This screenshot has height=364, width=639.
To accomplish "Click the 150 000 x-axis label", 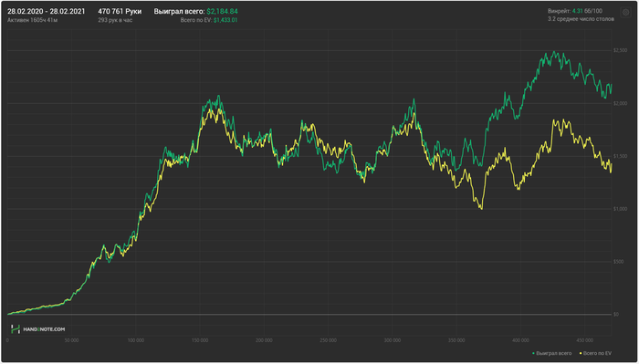I will pyautogui.click(x=200, y=340).
